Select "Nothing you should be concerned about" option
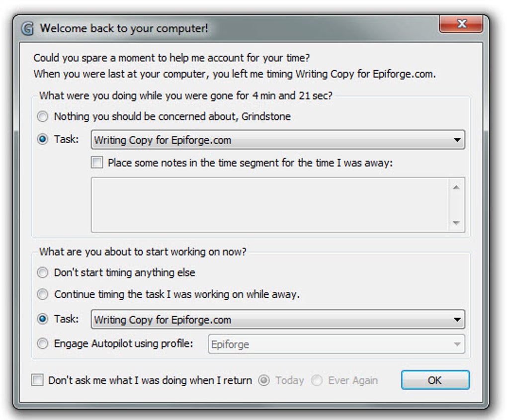This screenshot has height=420, width=507. tap(43, 117)
